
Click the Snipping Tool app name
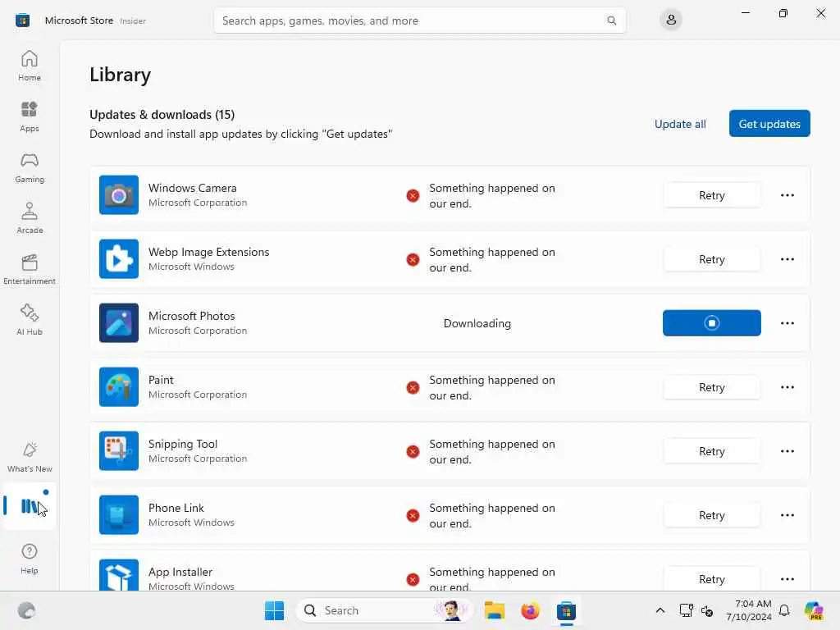point(183,444)
